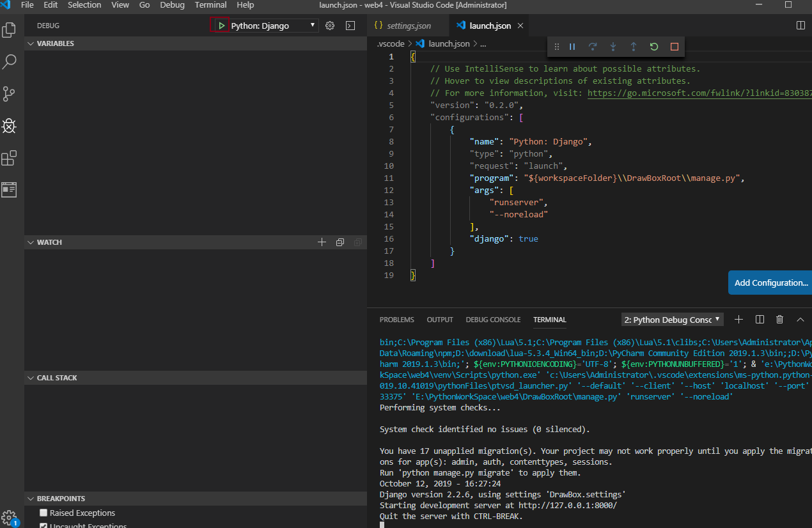
Task: Pause the debugger from the debug toolbar
Action: (572, 47)
